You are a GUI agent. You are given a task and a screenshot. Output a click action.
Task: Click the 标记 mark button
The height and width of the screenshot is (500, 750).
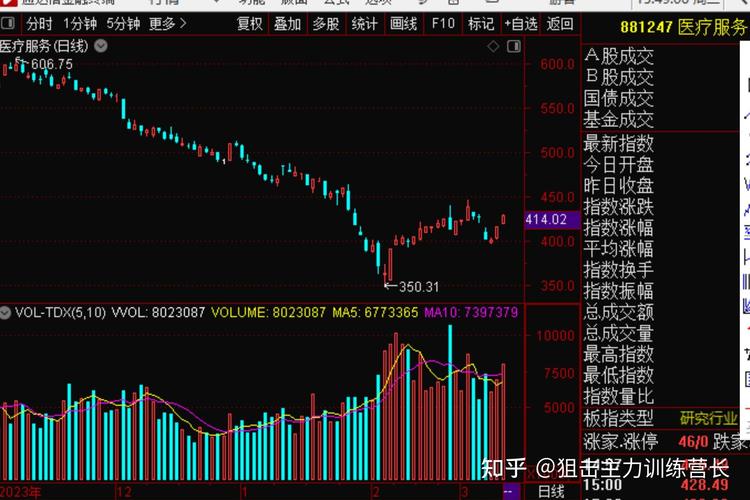(481, 23)
